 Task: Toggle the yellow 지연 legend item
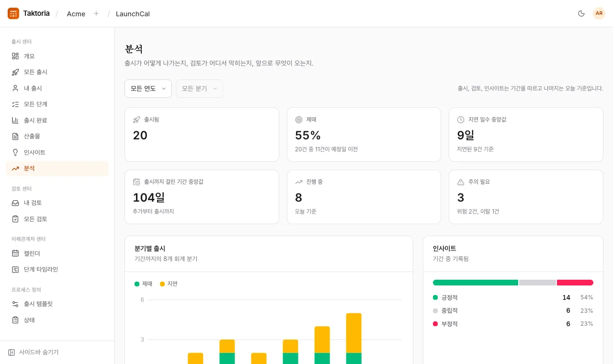pos(169,284)
